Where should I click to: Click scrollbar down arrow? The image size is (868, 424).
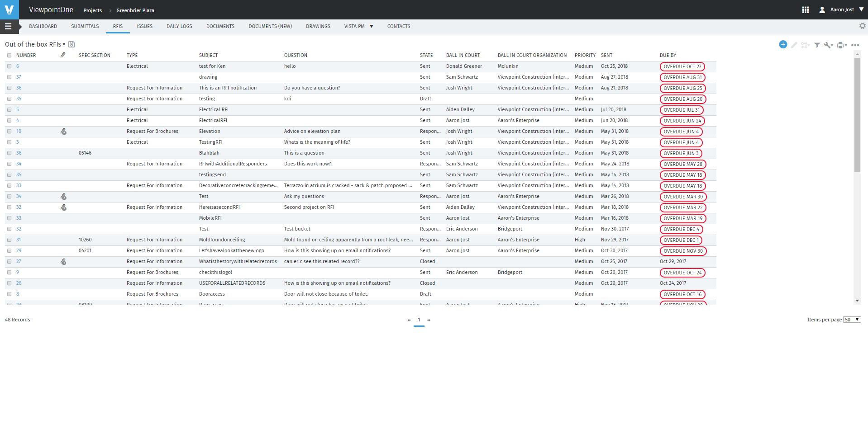coord(857,301)
